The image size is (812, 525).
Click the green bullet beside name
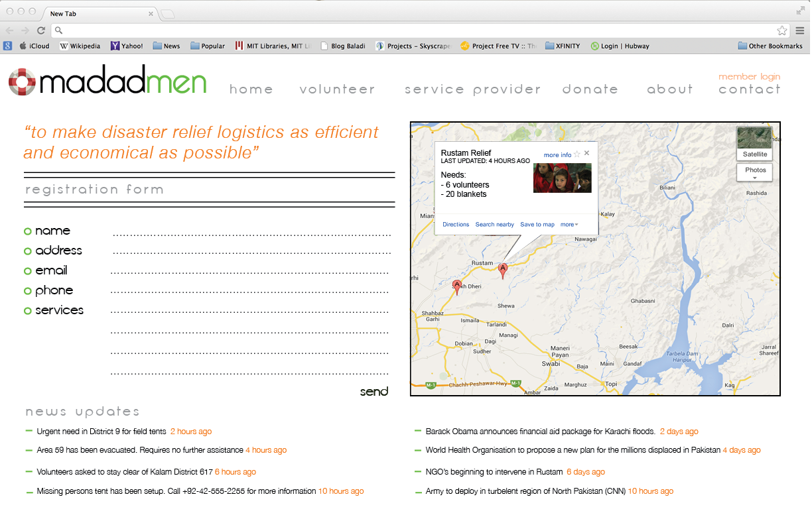pyautogui.click(x=28, y=231)
